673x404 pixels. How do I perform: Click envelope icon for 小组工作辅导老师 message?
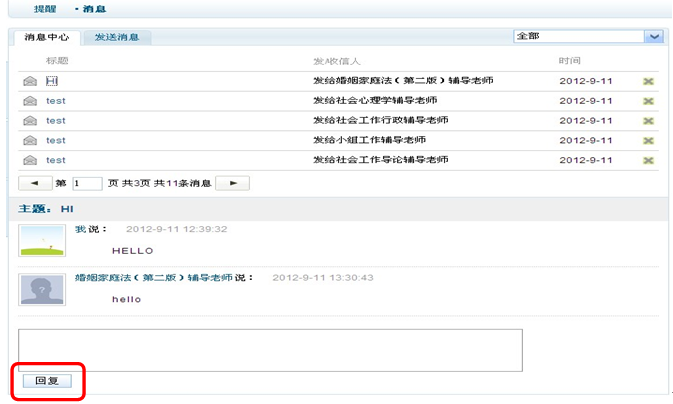coord(30,140)
